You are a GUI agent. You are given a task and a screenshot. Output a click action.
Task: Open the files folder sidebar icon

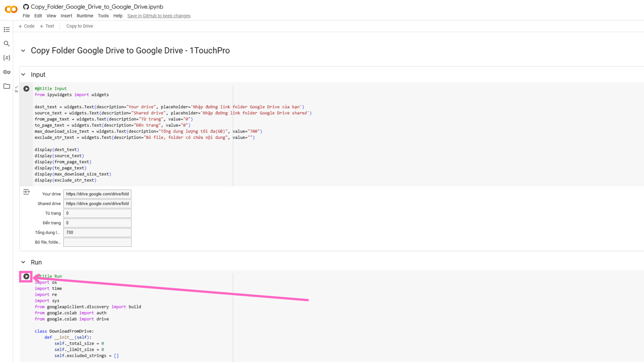7,86
